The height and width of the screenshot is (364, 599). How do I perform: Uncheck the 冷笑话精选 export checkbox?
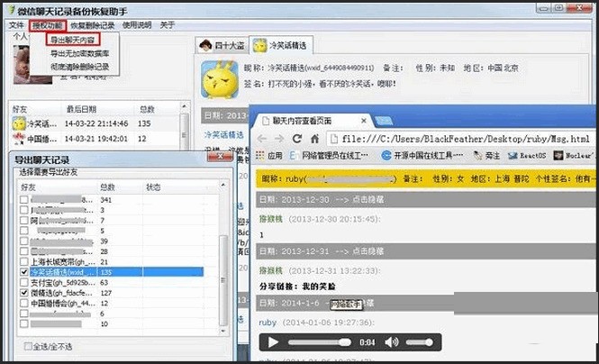point(23,272)
